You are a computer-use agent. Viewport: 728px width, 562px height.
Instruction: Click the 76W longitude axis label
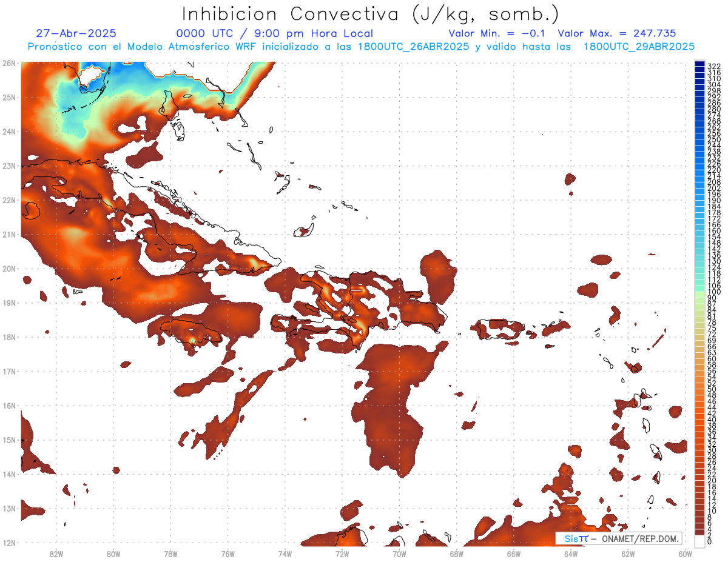tap(227, 554)
